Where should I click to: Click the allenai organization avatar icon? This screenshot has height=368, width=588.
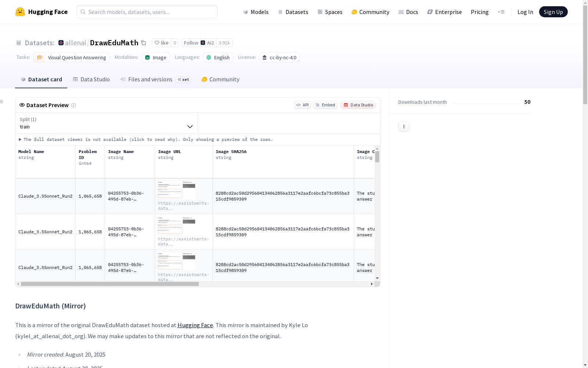[x=61, y=43]
